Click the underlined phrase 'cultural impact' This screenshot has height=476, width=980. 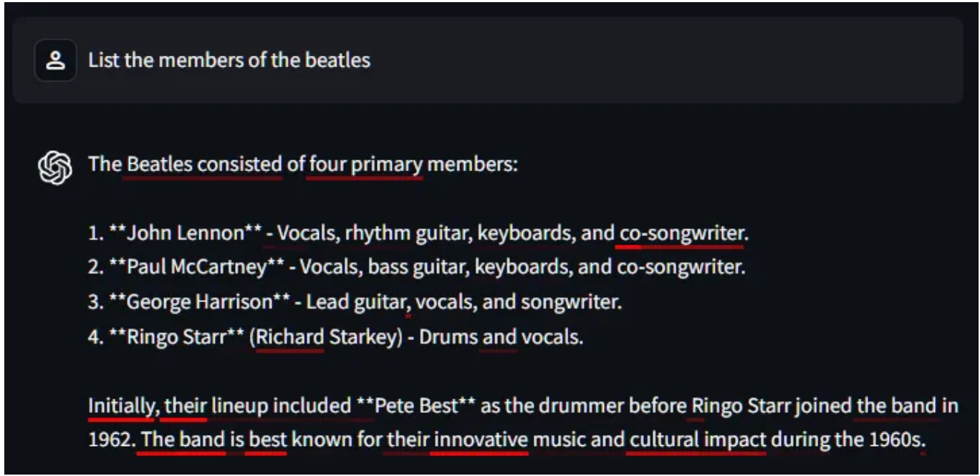(x=698, y=439)
